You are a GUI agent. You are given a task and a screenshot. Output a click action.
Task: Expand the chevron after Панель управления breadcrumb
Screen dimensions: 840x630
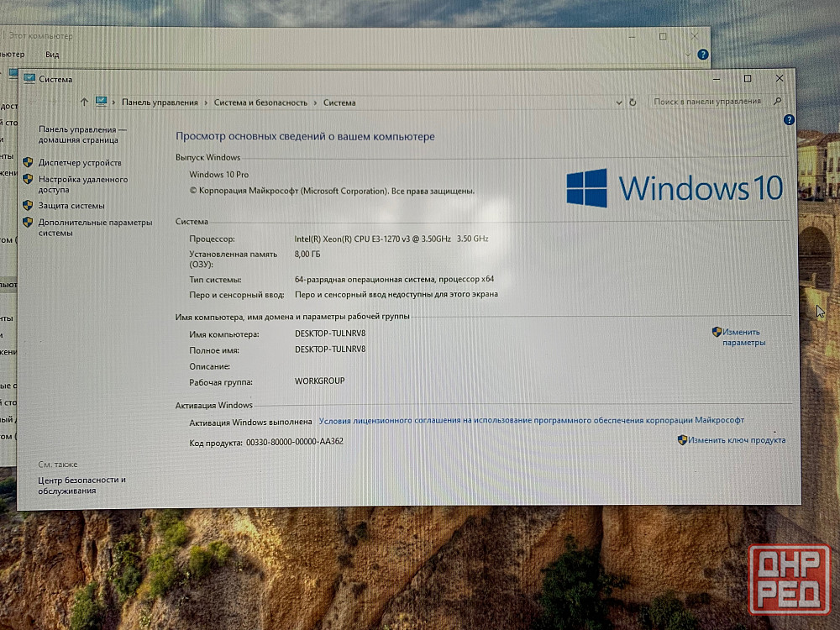pos(206,102)
